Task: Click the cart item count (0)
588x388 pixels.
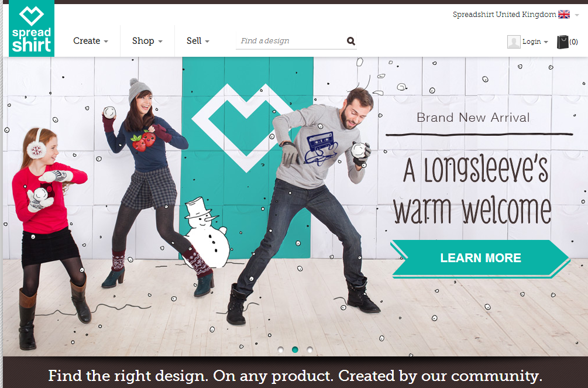Action: coord(573,42)
